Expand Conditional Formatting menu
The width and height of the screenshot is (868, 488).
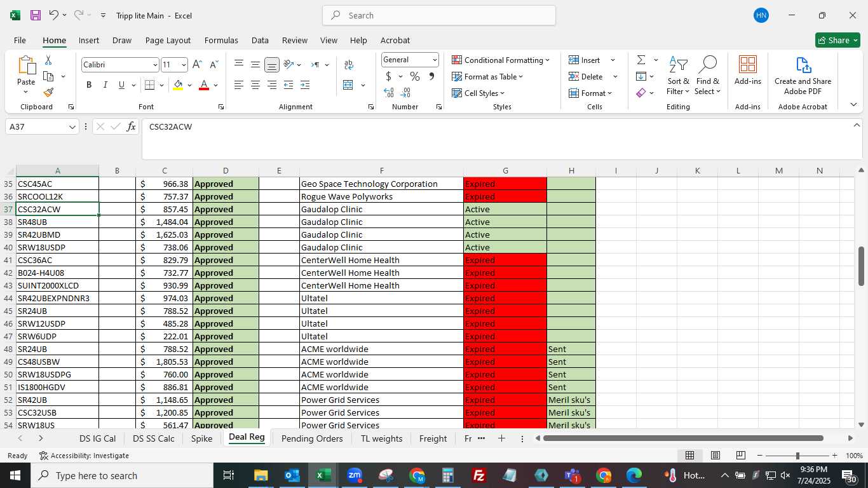(x=501, y=60)
